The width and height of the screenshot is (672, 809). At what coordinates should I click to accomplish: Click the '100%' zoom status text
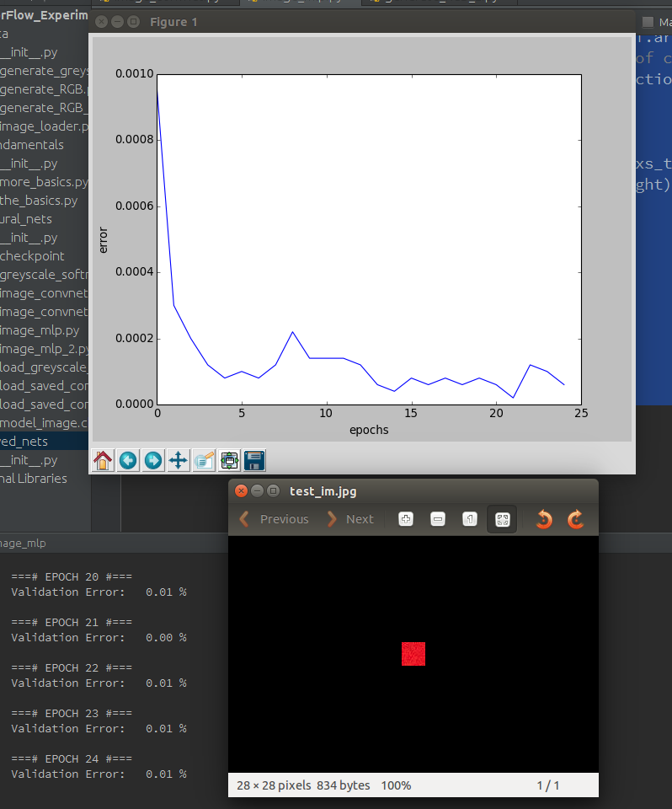396,785
